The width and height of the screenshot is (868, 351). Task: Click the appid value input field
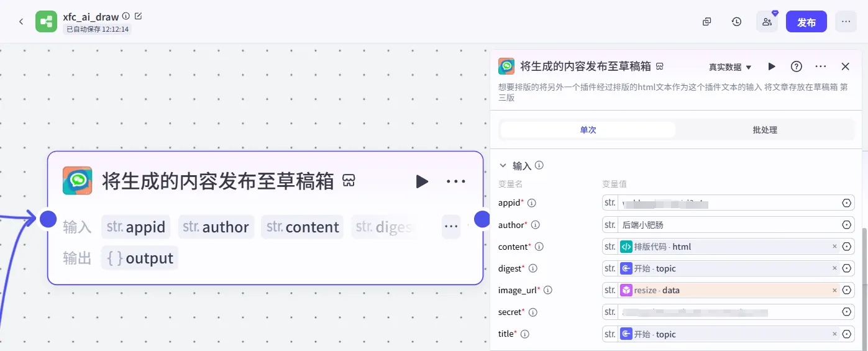(727, 203)
